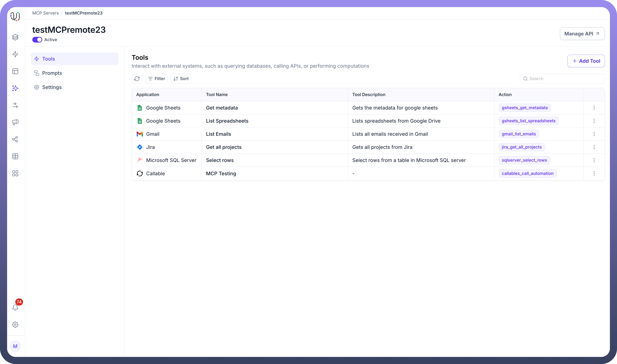Viewport: 617px width, 364px height.
Task: Click the tools Search field
Action: [x=565, y=79]
